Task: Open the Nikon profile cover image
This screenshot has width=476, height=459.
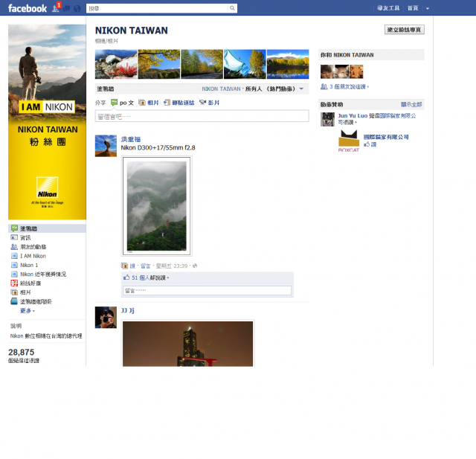Action: point(47,122)
